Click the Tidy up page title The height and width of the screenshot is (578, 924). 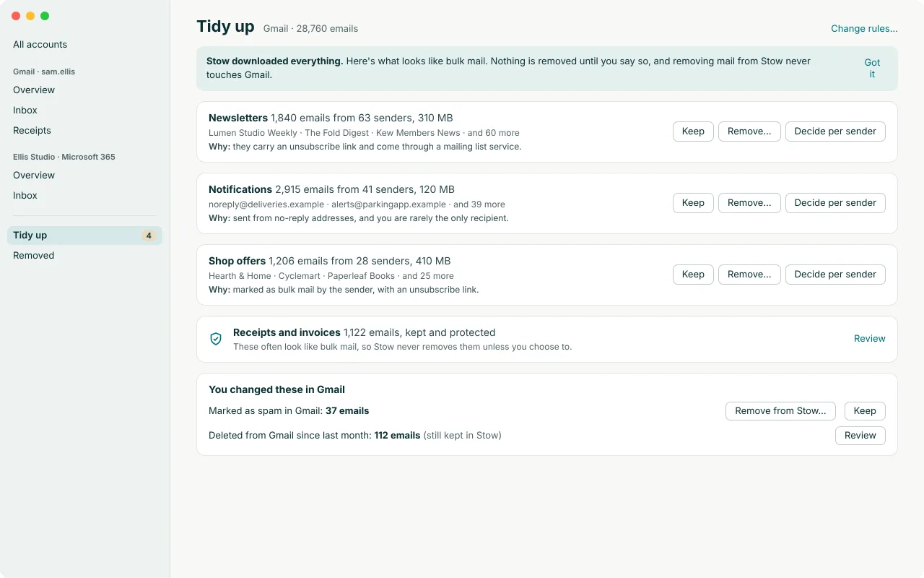(x=225, y=27)
